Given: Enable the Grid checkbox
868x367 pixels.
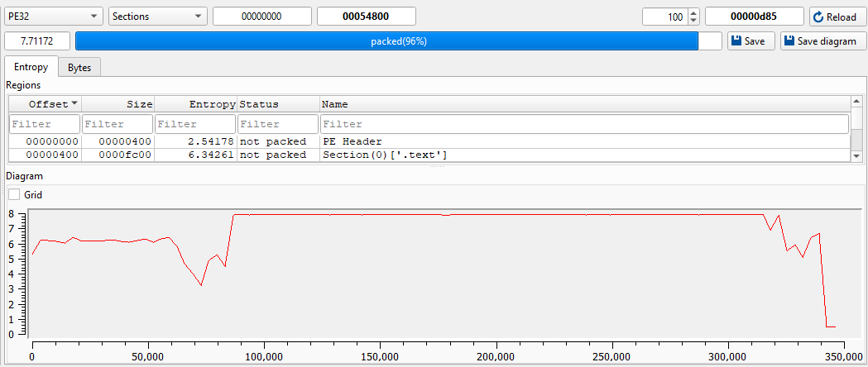Looking at the screenshot, I should 14,195.
